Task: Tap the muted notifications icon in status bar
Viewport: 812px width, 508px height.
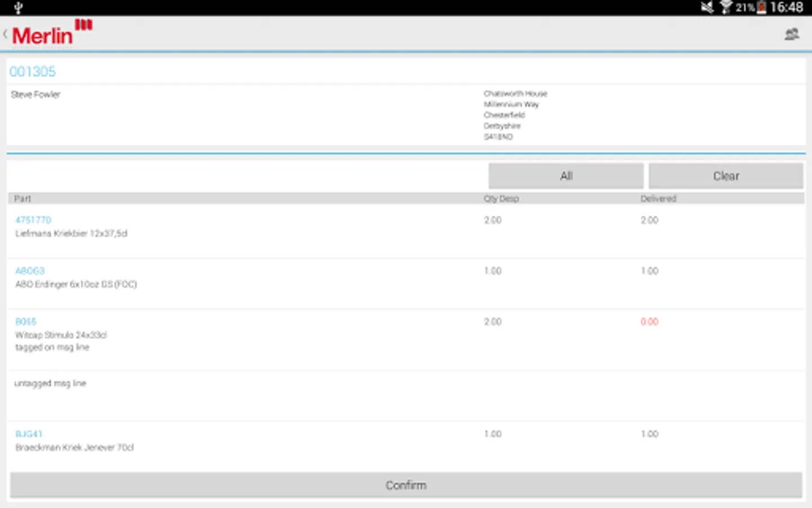Action: (x=706, y=7)
